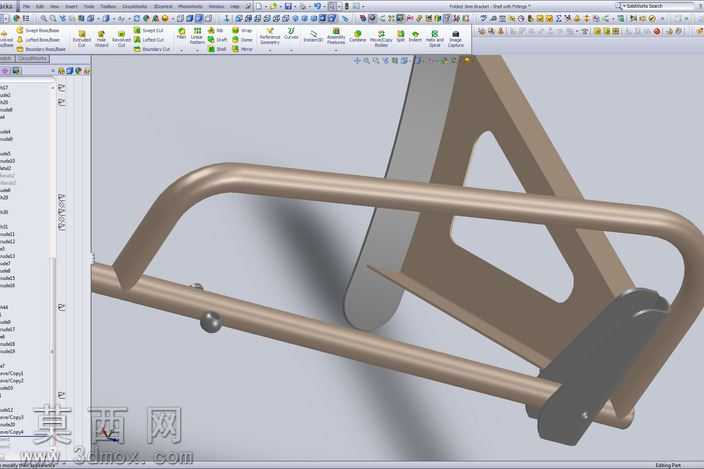The image size is (704, 469).
Task: Create a new document
Action: point(259,6)
